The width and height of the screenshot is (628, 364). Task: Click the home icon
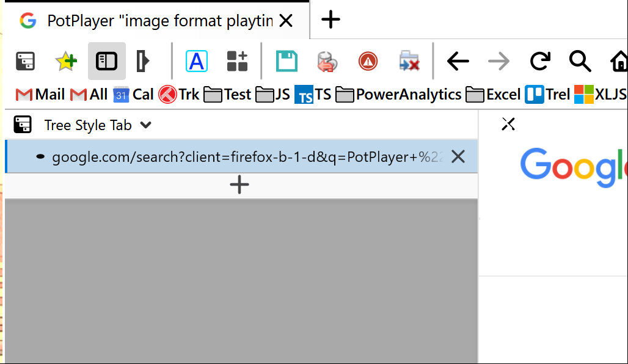tap(619, 61)
